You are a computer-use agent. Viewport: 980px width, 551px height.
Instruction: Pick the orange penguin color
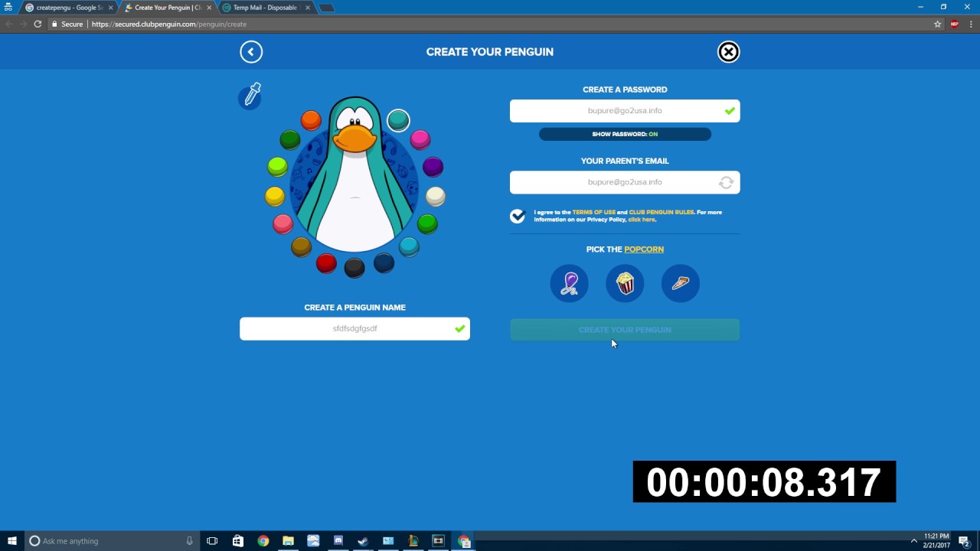pyautogui.click(x=311, y=120)
